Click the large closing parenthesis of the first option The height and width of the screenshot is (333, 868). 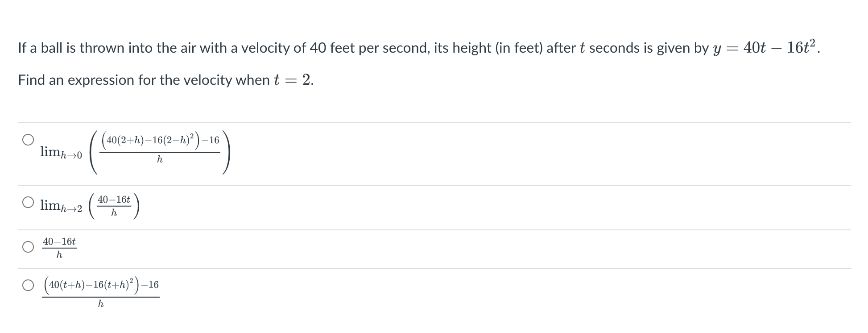tap(226, 153)
